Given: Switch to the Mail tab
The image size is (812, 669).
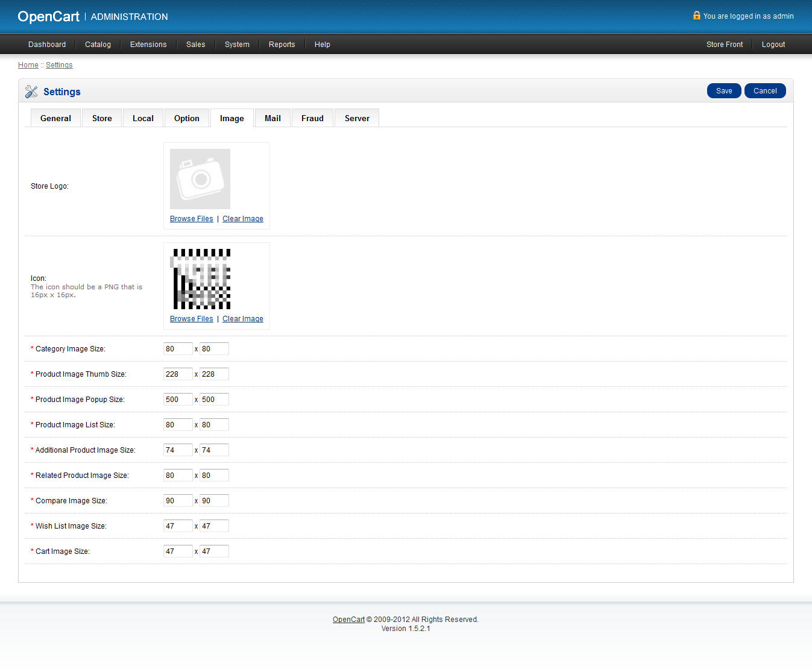Looking at the screenshot, I should [x=272, y=119].
